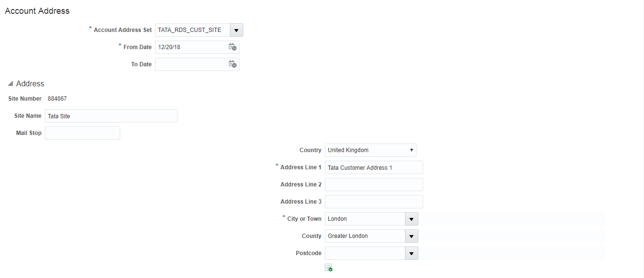Open the Postcode dropdown arrow
Viewport: 644px width, 278px height.
pos(411,253)
